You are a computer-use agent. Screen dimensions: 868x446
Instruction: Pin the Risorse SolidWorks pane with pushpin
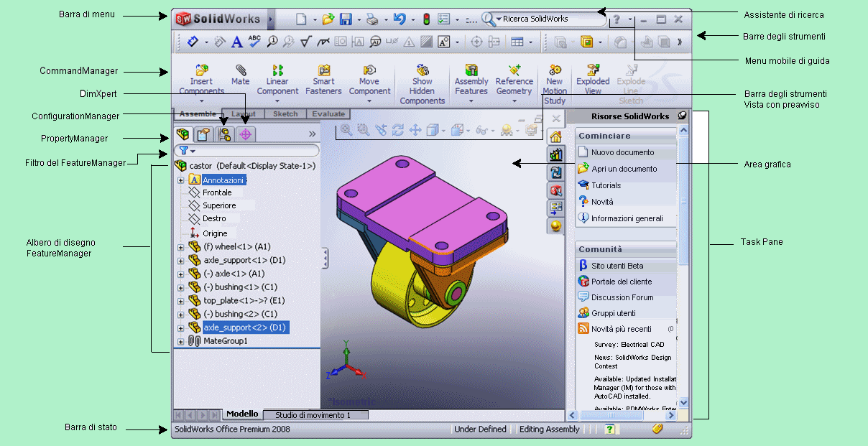coord(681,116)
